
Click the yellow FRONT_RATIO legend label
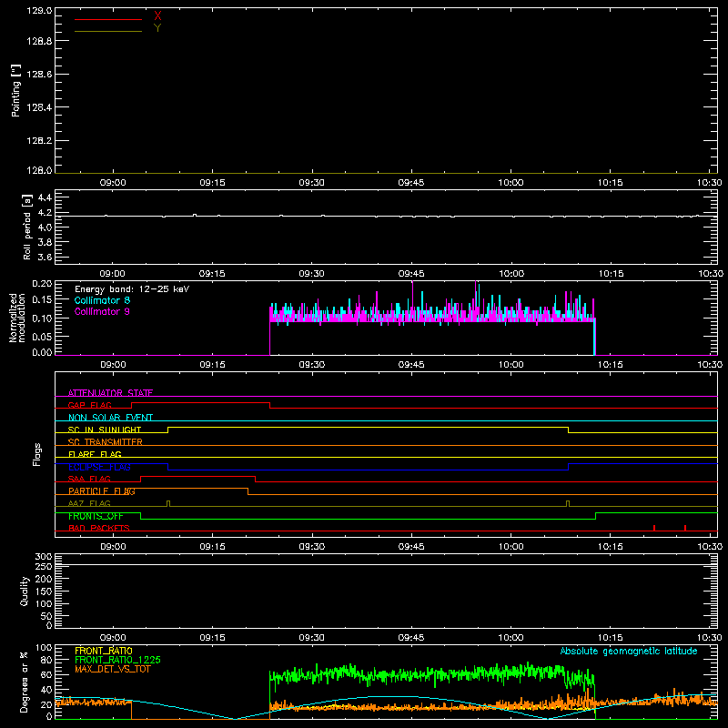coord(104,651)
